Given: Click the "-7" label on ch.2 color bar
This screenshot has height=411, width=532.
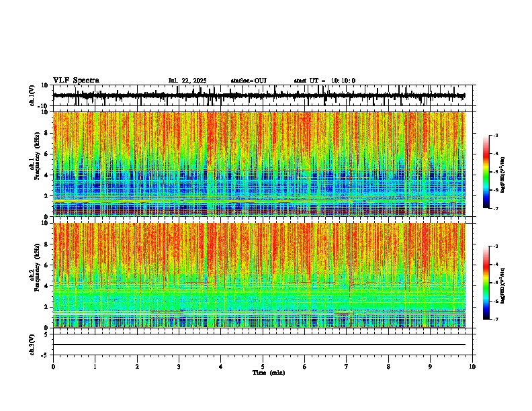Looking at the screenshot, I should [496, 319].
